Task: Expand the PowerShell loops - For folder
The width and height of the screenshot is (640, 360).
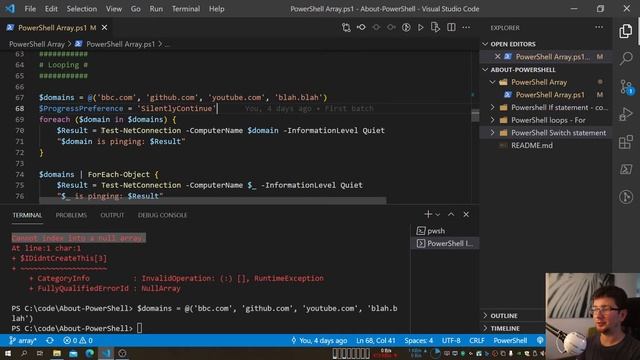Action: tap(548, 120)
